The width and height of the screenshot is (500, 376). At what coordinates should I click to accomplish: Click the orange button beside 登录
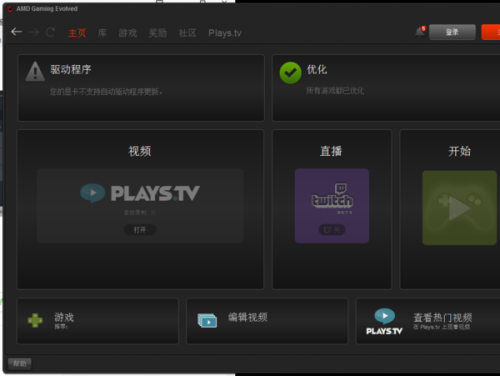[491, 32]
